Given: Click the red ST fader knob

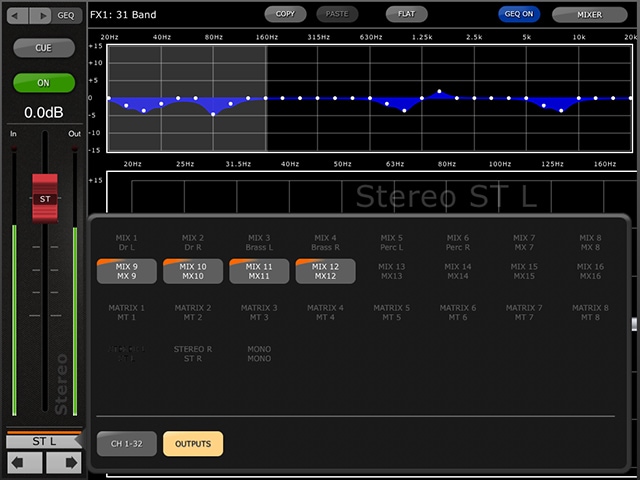Looking at the screenshot, I should pyautogui.click(x=44, y=197).
